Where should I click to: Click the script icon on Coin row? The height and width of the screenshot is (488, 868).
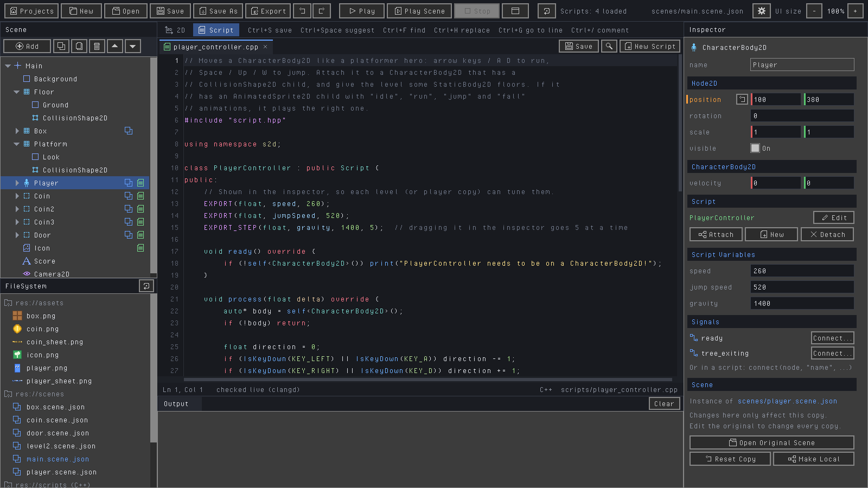tap(141, 196)
